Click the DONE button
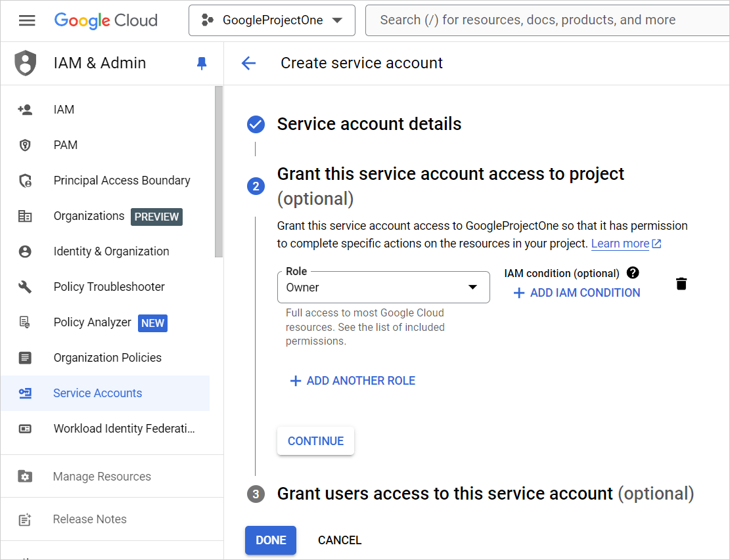This screenshot has width=730, height=560. [x=271, y=540]
